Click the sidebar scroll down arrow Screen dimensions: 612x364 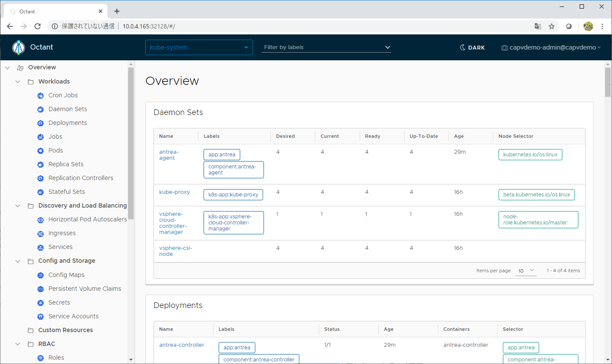131,360
